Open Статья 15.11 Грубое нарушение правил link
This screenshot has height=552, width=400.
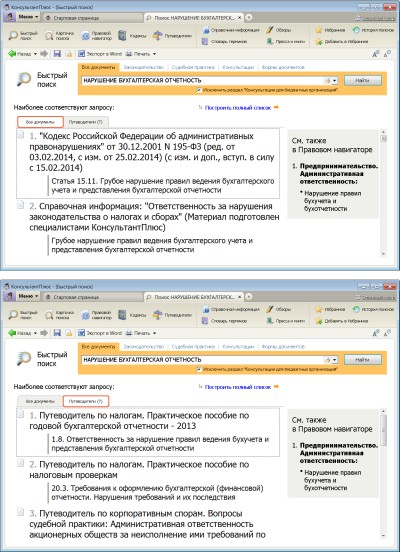coord(163,186)
